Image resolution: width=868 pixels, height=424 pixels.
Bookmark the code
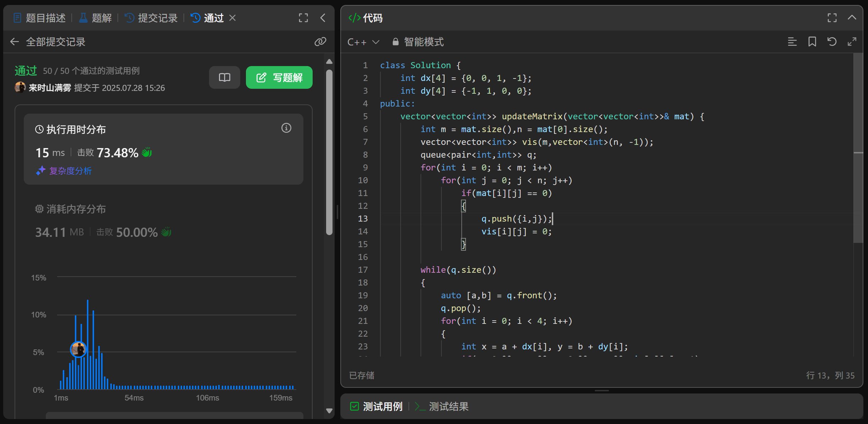[812, 42]
